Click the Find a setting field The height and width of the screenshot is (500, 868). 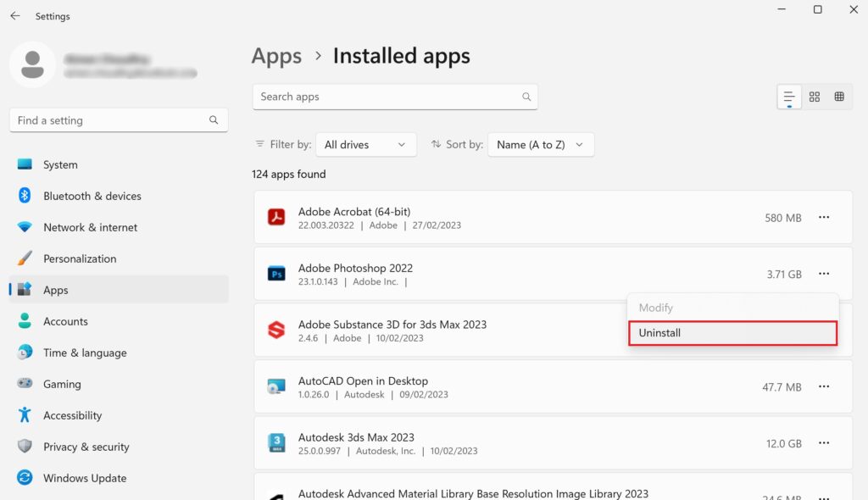[x=110, y=120]
